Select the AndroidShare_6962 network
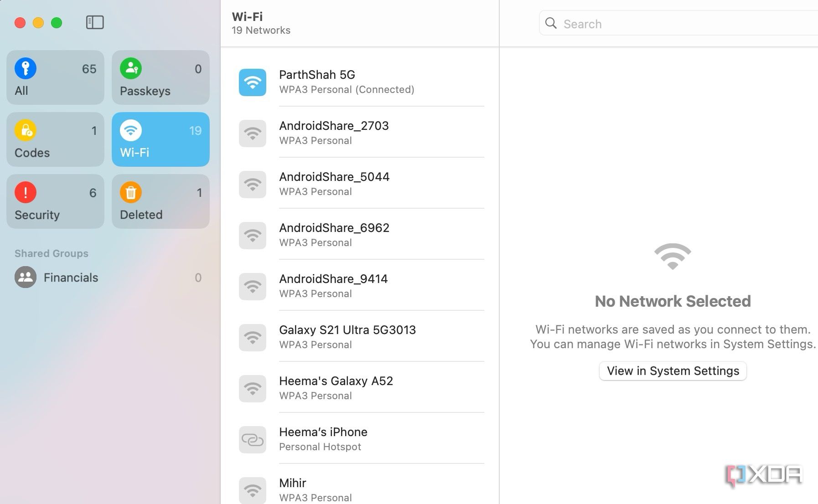Image resolution: width=818 pixels, height=504 pixels. coord(360,235)
